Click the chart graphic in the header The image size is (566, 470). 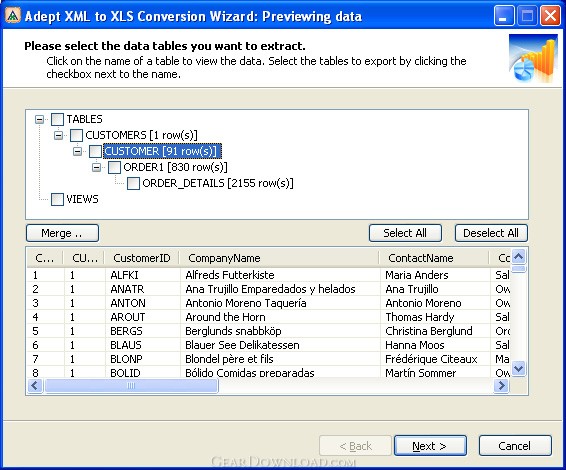[x=533, y=58]
